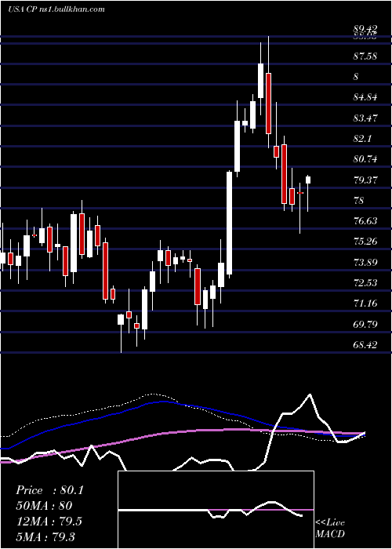
Task: Click the 83.47 price axis label
Action: pyautogui.click(x=365, y=118)
